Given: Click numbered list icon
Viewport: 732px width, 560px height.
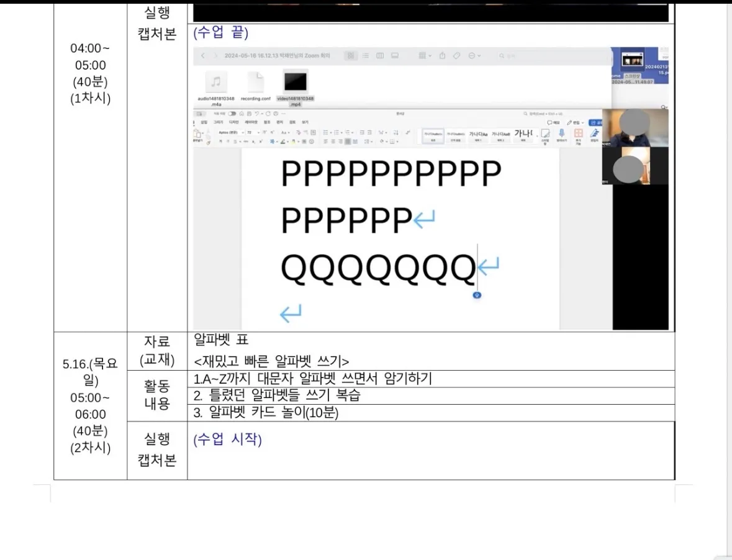Looking at the screenshot, I should (x=338, y=132).
